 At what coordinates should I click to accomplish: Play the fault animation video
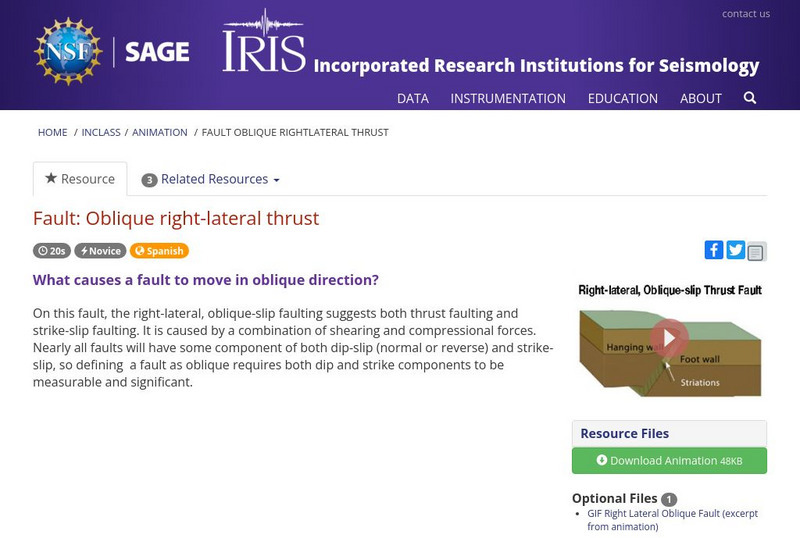669,338
